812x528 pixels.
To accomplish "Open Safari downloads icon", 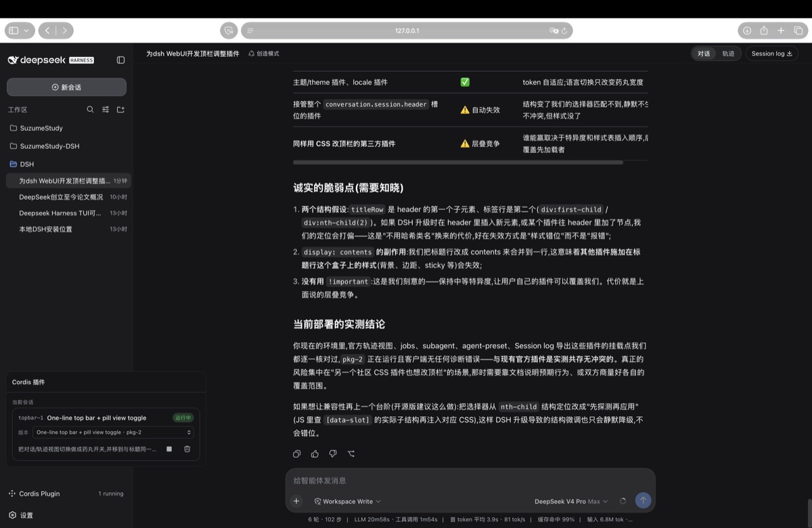I will pos(747,30).
